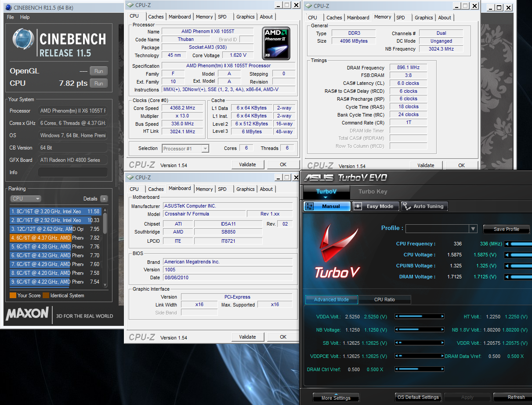Click the Info field in Cinebench
This screenshot has height=405, width=532.
point(73,172)
